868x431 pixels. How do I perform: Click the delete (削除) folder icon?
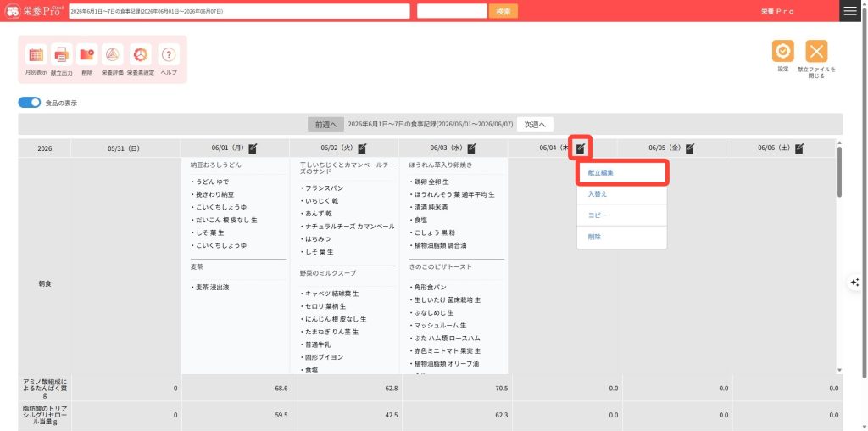coord(87,55)
